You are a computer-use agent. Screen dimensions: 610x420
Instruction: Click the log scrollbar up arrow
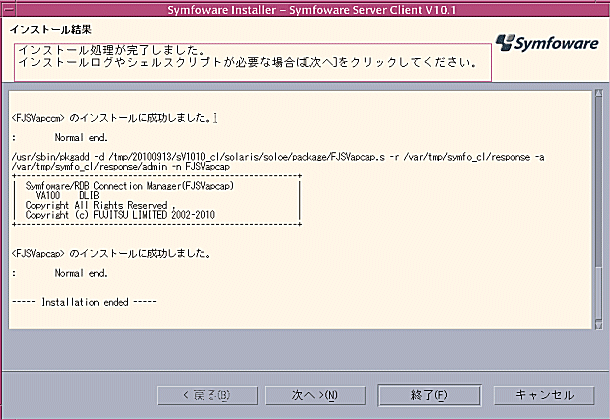point(599,94)
